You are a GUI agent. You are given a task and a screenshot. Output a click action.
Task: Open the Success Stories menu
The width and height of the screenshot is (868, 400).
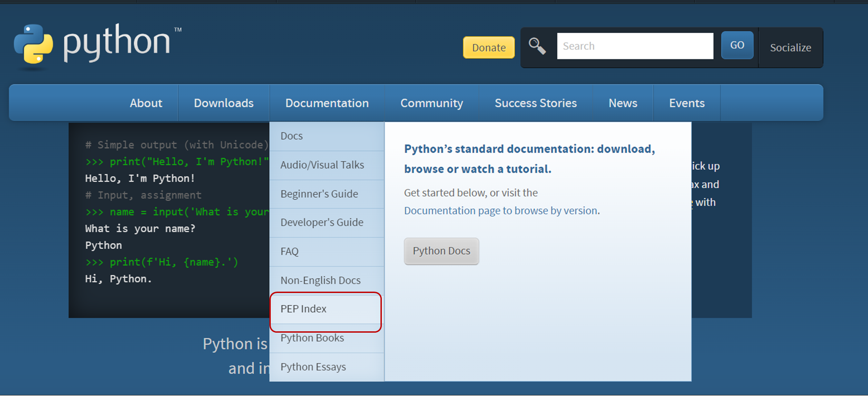pyautogui.click(x=536, y=103)
